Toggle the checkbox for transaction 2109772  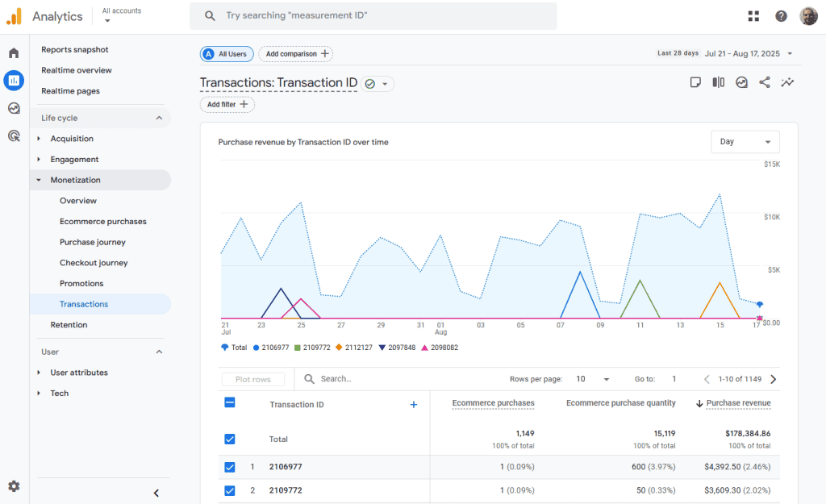pos(230,490)
